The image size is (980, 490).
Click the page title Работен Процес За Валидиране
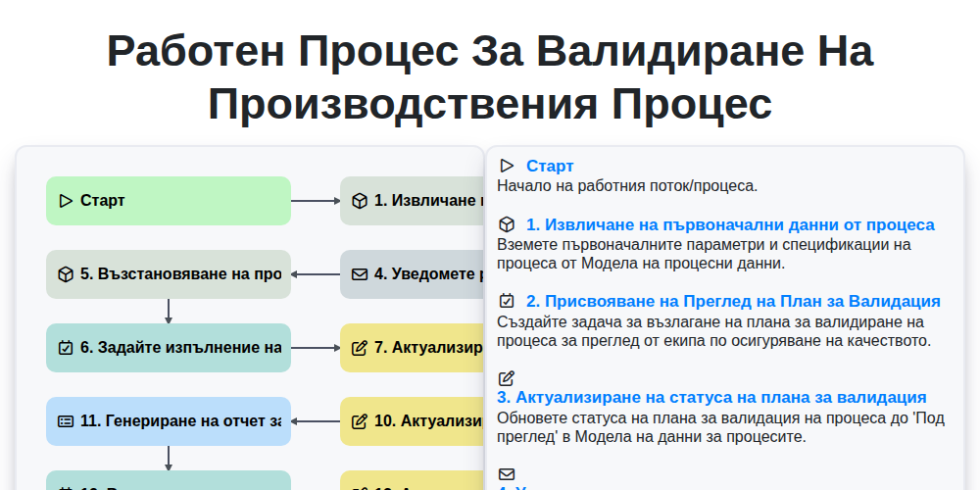point(490,76)
